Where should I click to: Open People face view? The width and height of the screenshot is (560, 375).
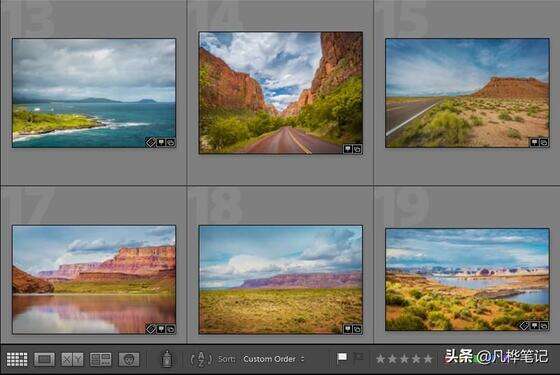(129, 359)
